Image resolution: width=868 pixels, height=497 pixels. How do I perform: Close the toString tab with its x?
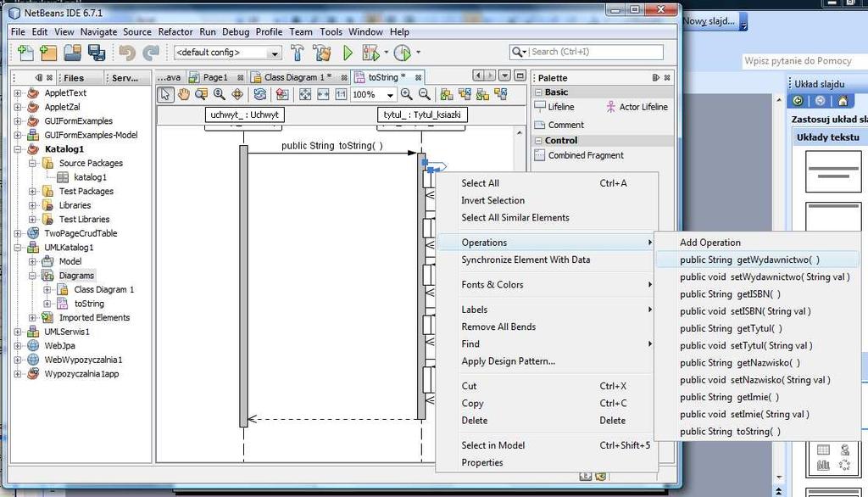(x=419, y=77)
